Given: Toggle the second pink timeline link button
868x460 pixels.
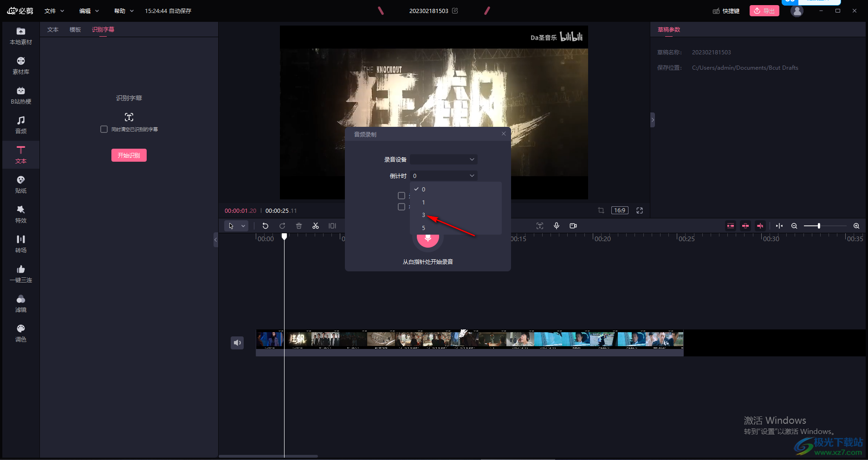Looking at the screenshot, I should tap(745, 226).
